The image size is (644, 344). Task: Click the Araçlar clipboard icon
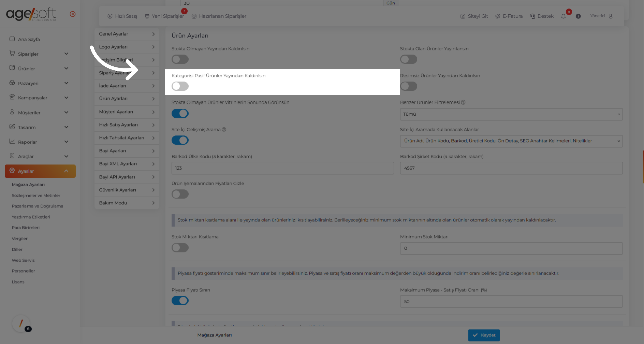pyautogui.click(x=12, y=156)
